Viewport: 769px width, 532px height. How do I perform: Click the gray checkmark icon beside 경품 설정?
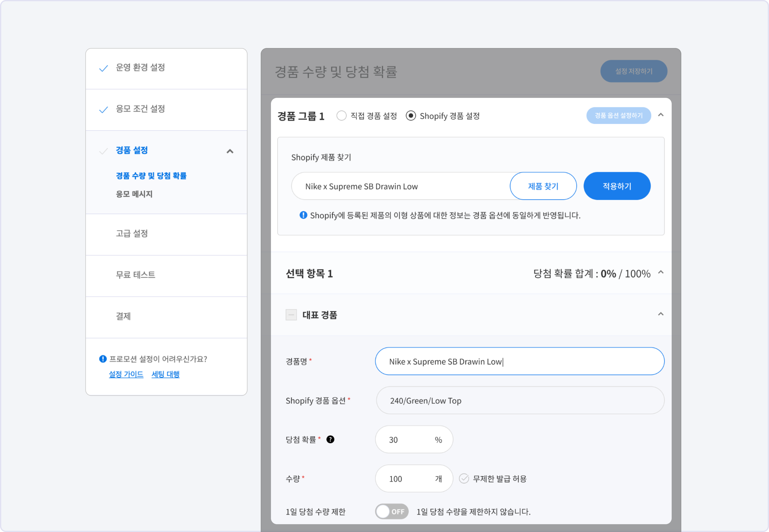tap(104, 151)
